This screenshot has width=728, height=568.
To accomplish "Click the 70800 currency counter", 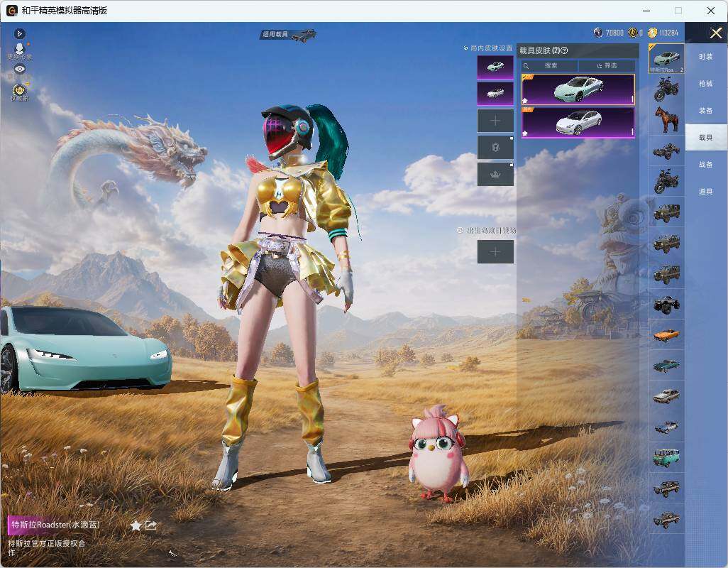I will pyautogui.click(x=609, y=33).
